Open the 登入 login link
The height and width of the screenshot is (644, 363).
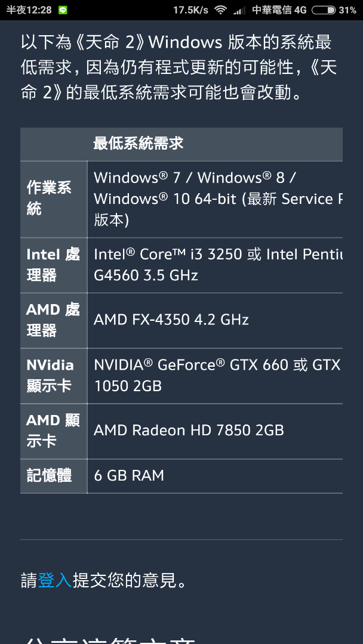(x=55, y=580)
